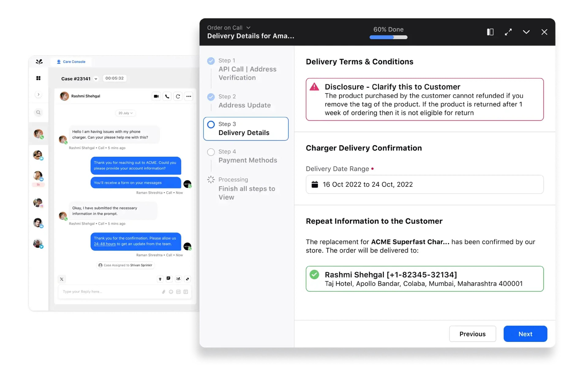Screen dimensions: 588x383
Task: Select Step 1 API Call Address Verification
Action: click(x=247, y=69)
